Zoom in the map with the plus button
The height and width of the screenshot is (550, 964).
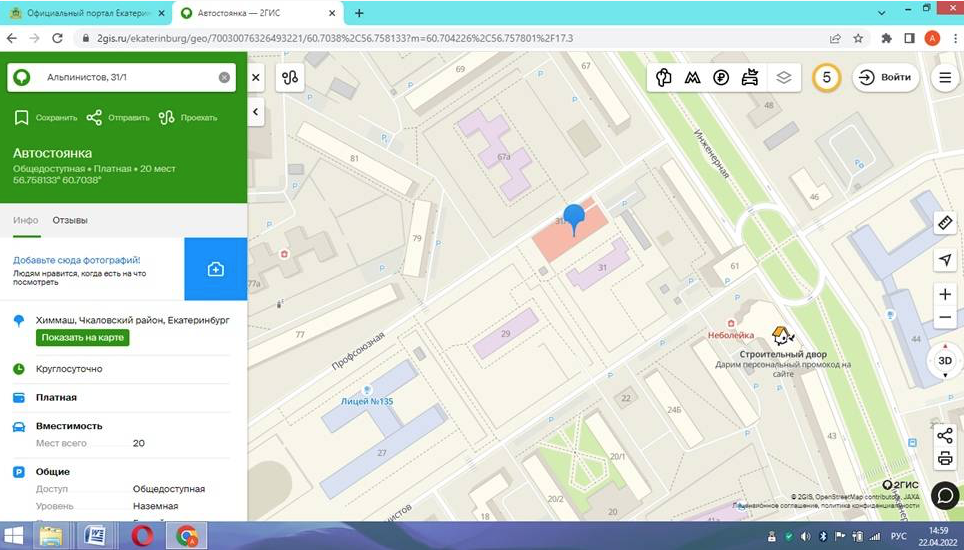point(946,294)
